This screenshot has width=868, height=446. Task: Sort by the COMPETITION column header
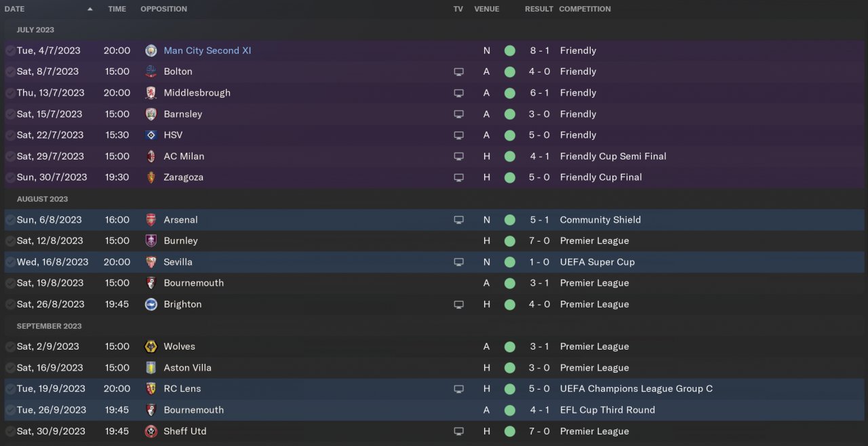(585, 10)
